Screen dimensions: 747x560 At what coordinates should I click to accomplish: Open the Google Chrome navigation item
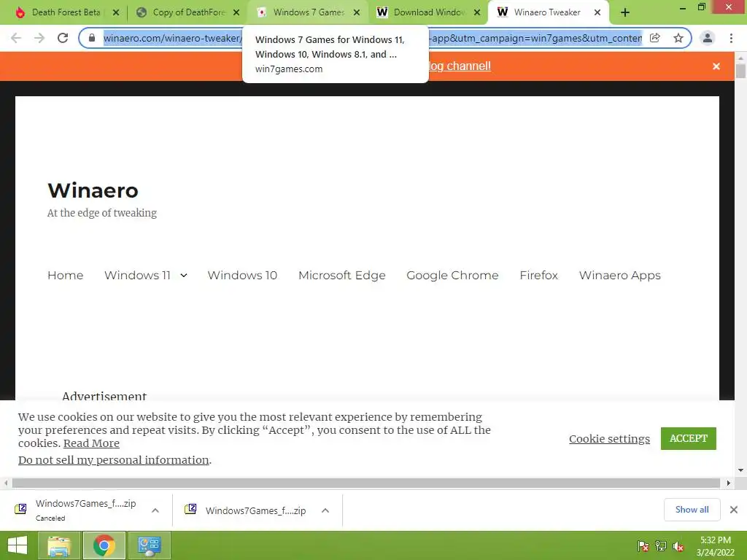(x=452, y=276)
